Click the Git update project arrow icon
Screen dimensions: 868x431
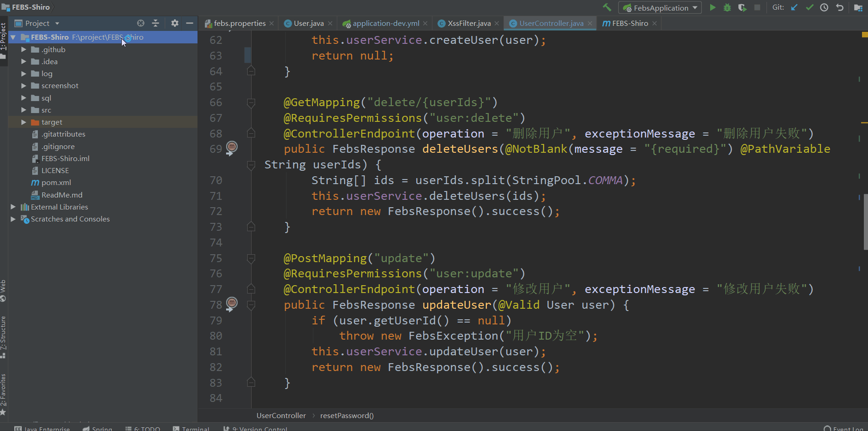[x=794, y=7]
